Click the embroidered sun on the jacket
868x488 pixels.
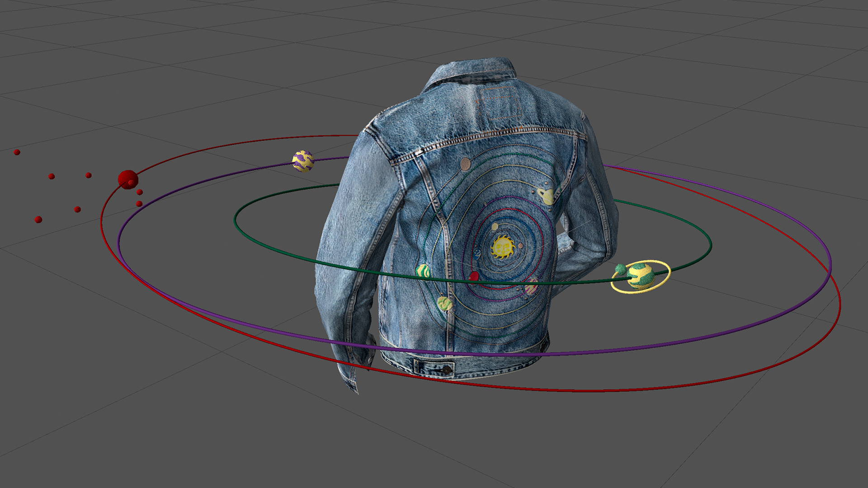(x=503, y=247)
